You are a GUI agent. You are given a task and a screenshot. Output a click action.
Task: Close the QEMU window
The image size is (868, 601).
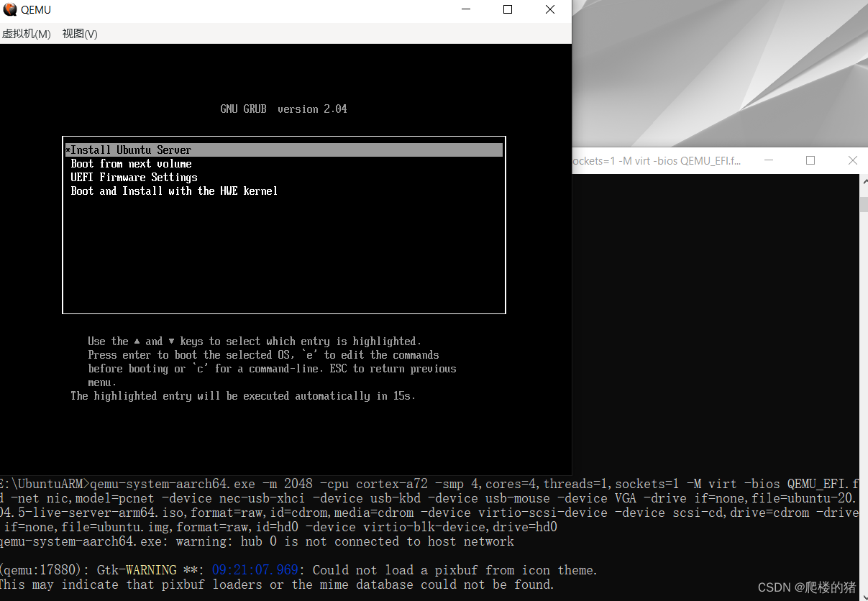click(550, 9)
